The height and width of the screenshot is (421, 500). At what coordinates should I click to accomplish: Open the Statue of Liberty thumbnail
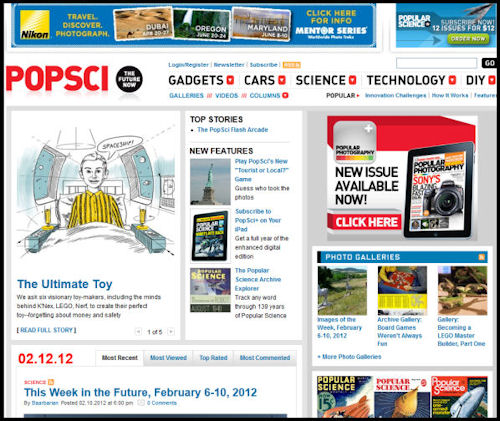point(210,182)
